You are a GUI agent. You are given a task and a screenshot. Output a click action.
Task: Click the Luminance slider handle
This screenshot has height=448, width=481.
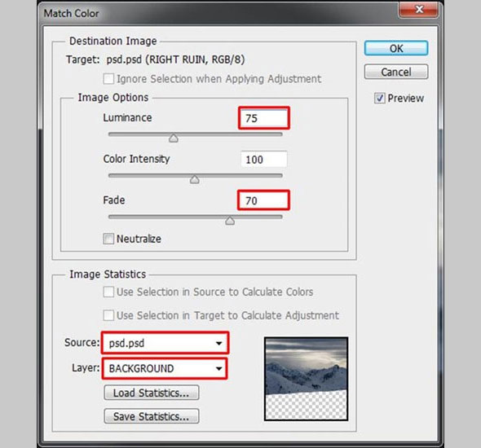pos(174,138)
